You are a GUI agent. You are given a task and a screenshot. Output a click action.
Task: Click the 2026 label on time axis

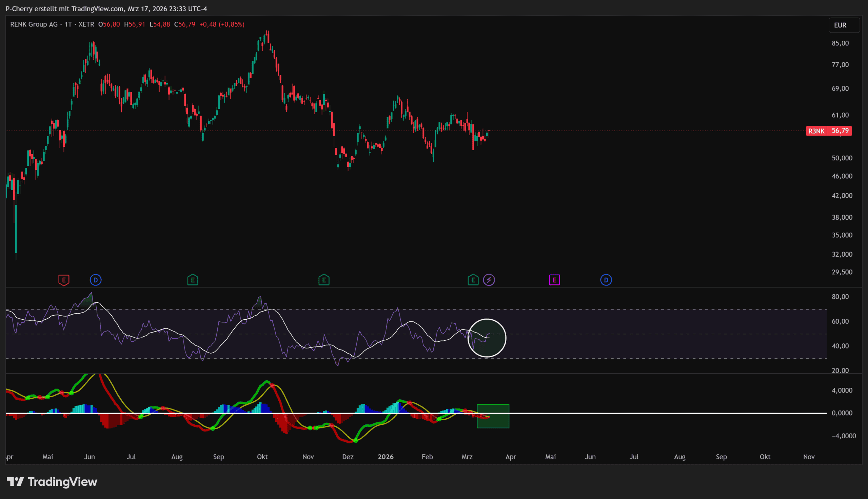click(386, 457)
